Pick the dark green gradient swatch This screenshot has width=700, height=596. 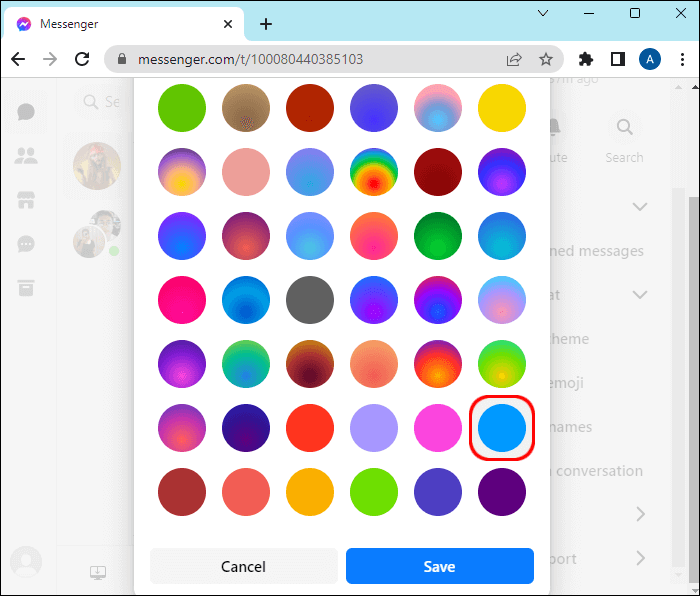coord(438,236)
